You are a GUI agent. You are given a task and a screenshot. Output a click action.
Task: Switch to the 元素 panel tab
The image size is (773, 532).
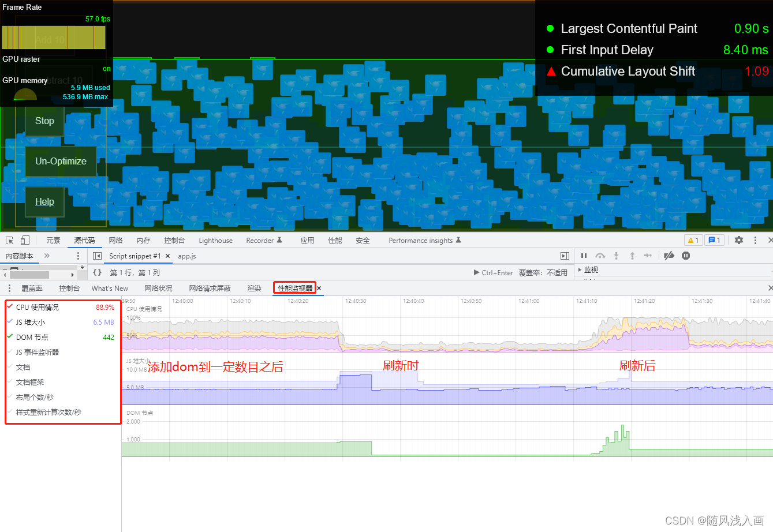click(53, 241)
